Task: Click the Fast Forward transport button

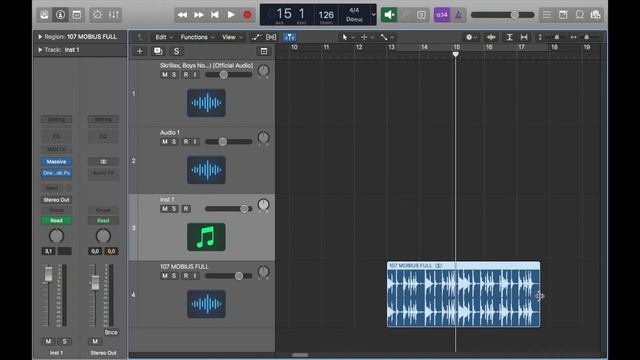Action: coord(199,15)
